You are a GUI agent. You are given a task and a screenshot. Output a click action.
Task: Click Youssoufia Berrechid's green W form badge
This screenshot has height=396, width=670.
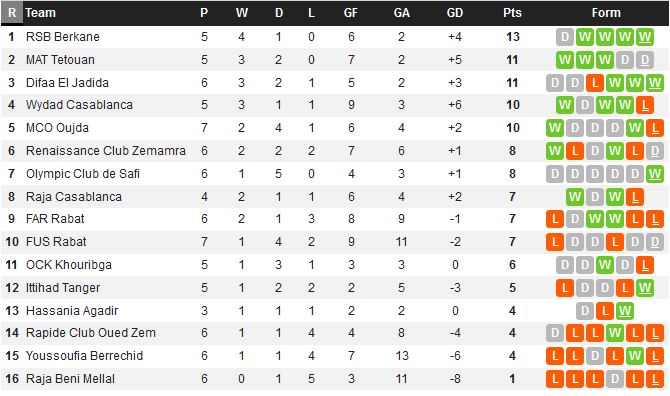tap(635, 356)
